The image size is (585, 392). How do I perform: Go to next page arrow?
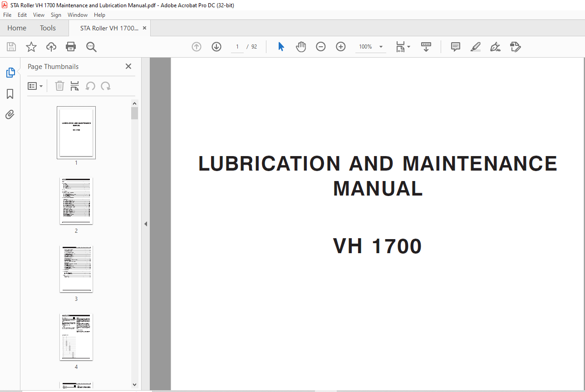[216, 47]
